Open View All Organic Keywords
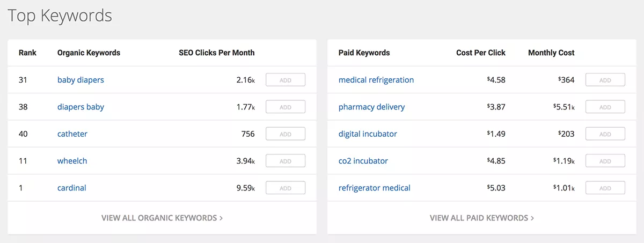The width and height of the screenshot is (644, 243). pos(162,218)
